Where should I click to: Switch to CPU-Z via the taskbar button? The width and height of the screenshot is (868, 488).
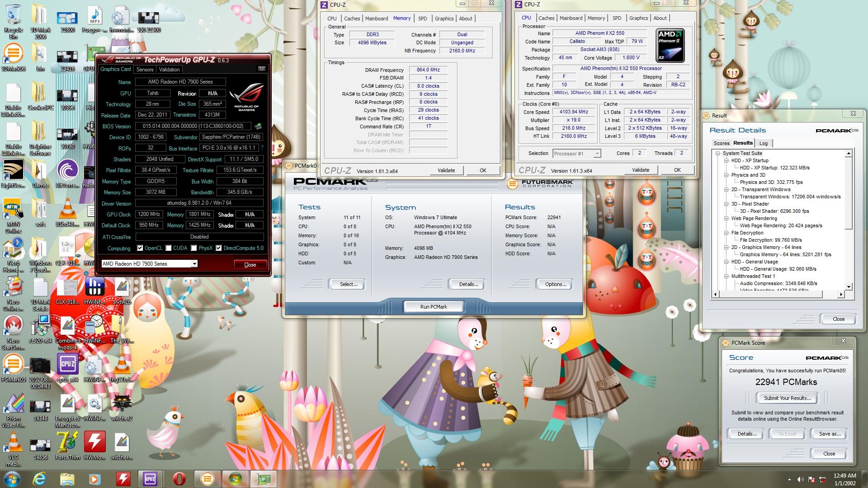point(150,479)
